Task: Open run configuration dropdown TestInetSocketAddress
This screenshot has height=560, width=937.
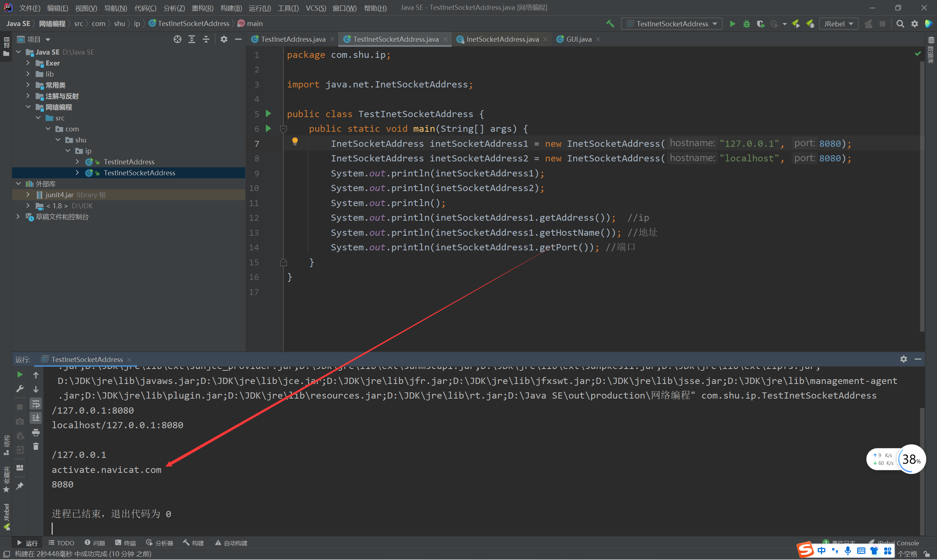Action: point(672,24)
